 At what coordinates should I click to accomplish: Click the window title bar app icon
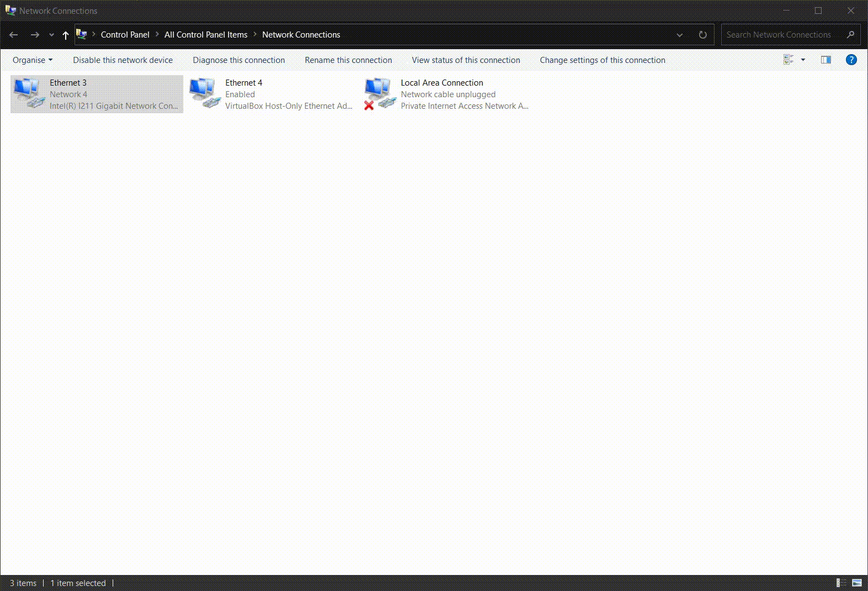[x=10, y=10]
